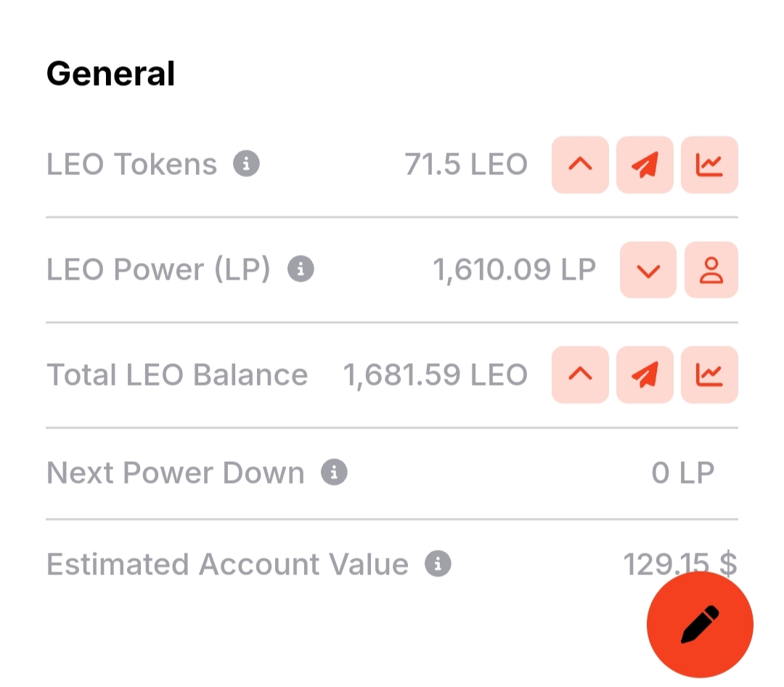Click the up chevron for Total LEO Balance

pos(580,375)
